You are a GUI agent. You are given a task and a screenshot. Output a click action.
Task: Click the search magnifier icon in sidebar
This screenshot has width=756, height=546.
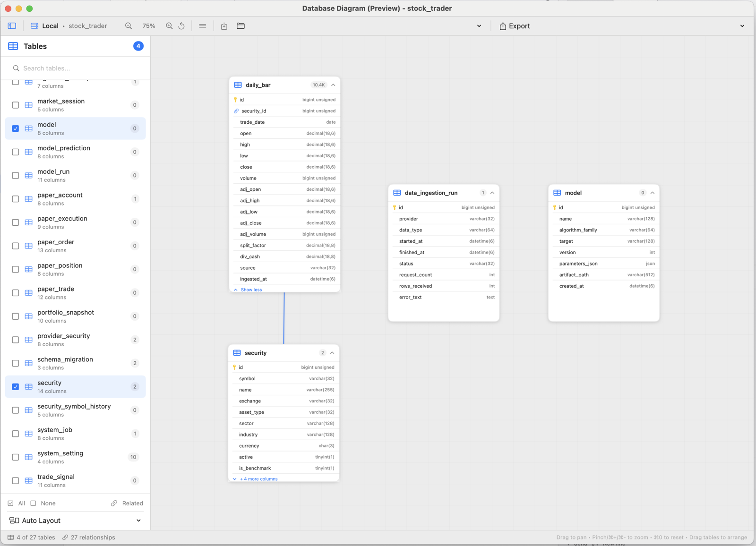pyautogui.click(x=16, y=68)
